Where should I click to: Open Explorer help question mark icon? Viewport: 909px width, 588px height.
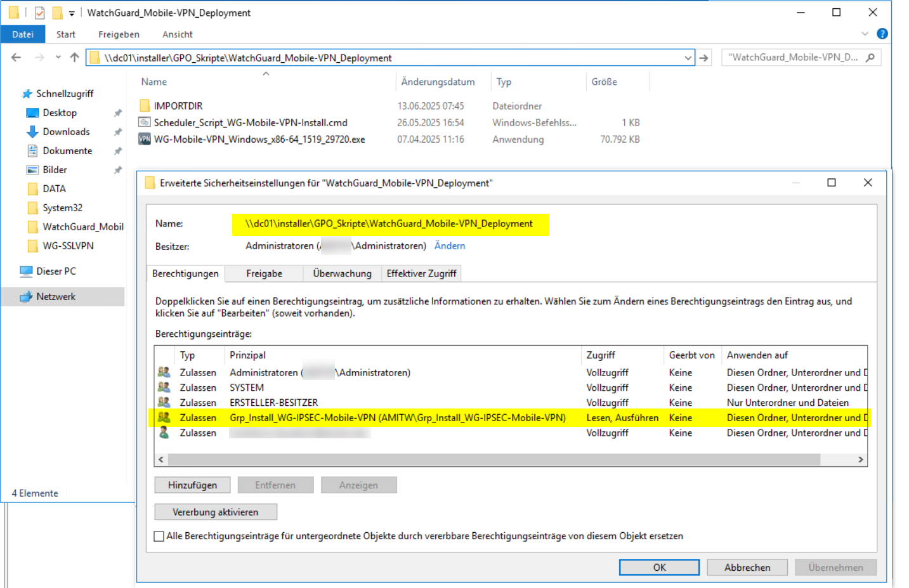pyautogui.click(x=882, y=34)
